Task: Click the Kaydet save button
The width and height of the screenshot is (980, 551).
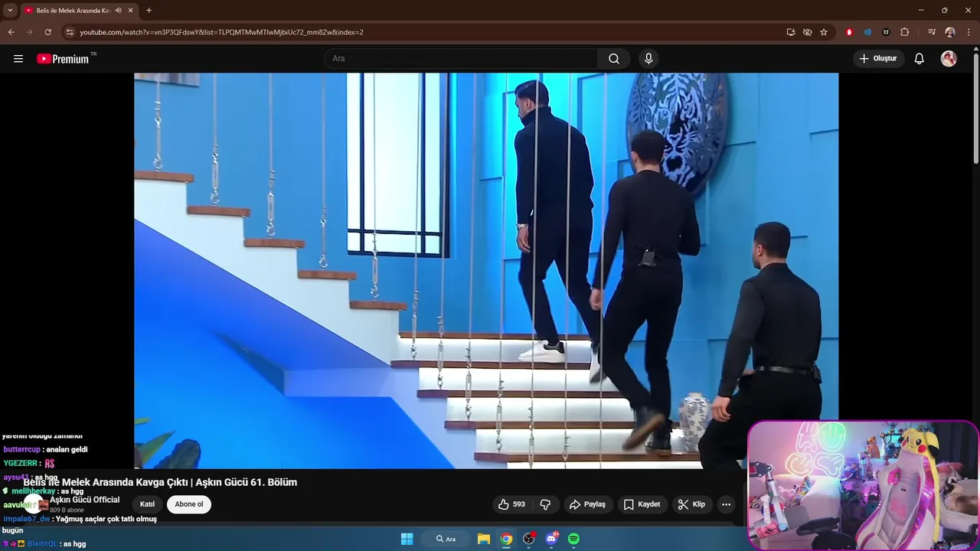Action: click(642, 504)
